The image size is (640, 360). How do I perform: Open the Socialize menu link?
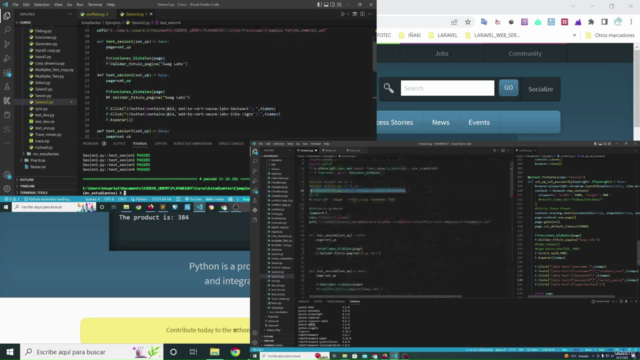(540, 89)
